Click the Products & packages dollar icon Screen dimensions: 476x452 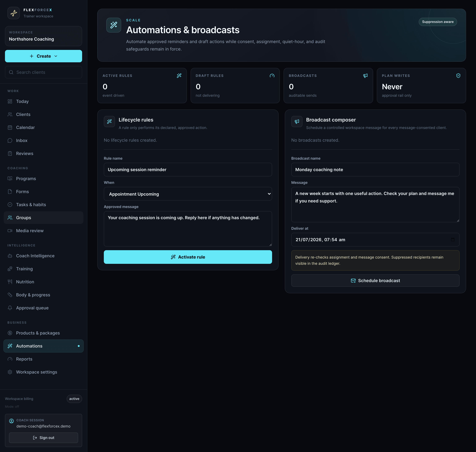coord(10,333)
